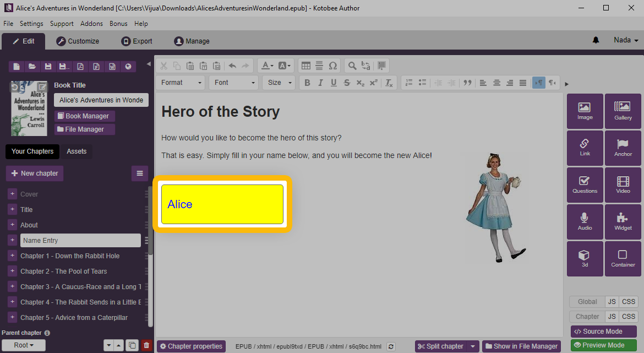Insert a table from the toolbar
Viewport: 644px width, 353px height.
pyautogui.click(x=306, y=66)
